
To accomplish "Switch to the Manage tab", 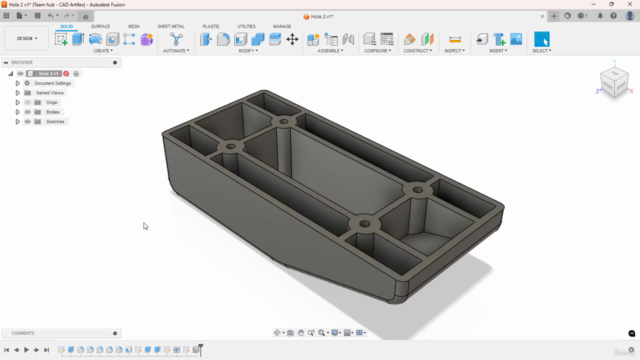I will (x=282, y=26).
